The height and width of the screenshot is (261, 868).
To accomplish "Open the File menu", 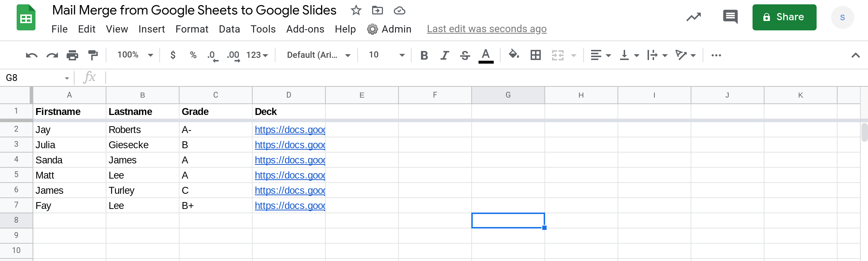I will click(59, 29).
